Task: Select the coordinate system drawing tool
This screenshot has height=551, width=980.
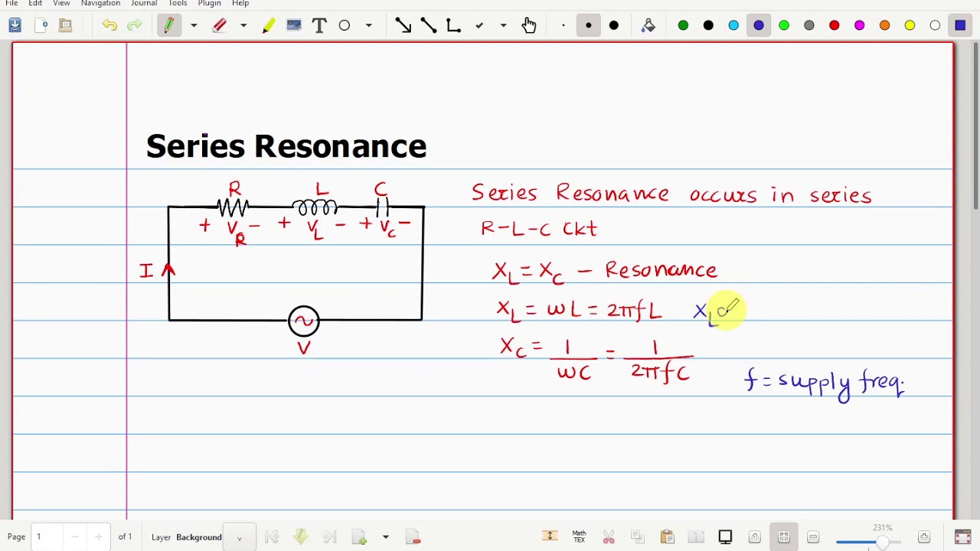Action: pyautogui.click(x=453, y=25)
